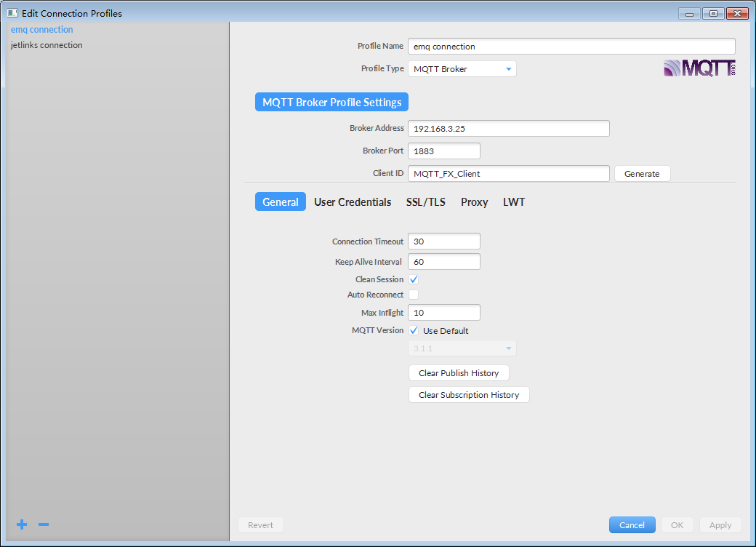Switch to the User Credentials tab
The image size is (756, 547).
[353, 201]
